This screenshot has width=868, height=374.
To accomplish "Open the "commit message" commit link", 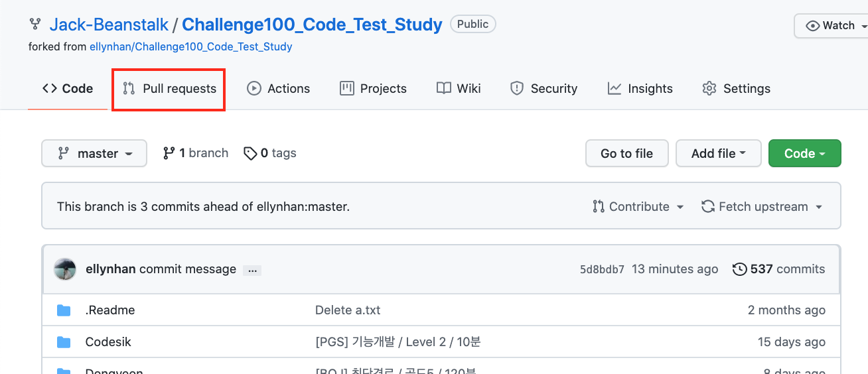I will click(x=188, y=269).
